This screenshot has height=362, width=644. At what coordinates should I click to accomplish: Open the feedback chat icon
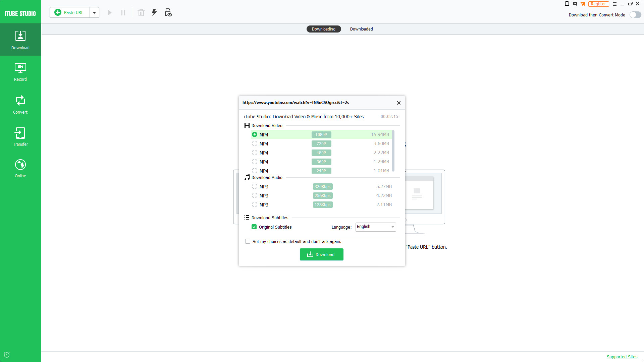pyautogui.click(x=575, y=4)
